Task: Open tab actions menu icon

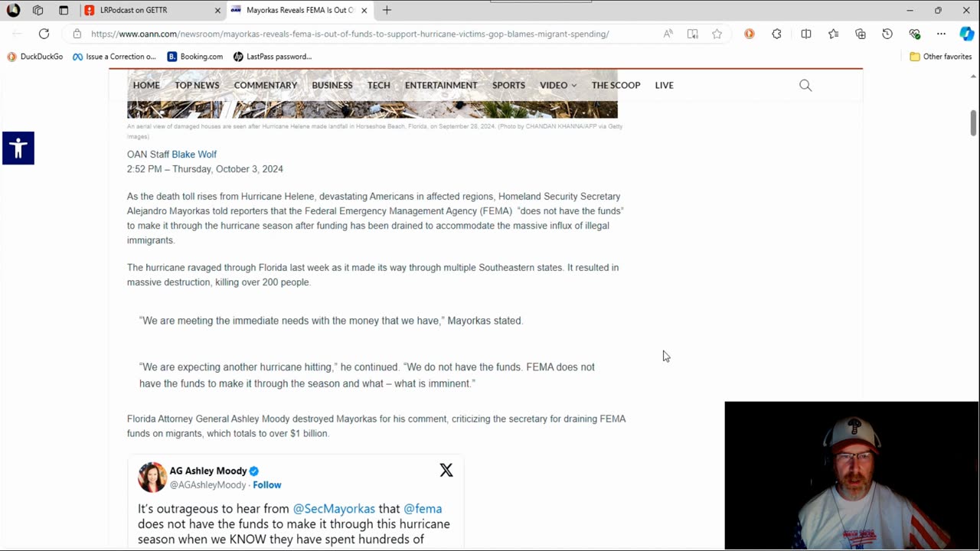Action: (x=64, y=10)
